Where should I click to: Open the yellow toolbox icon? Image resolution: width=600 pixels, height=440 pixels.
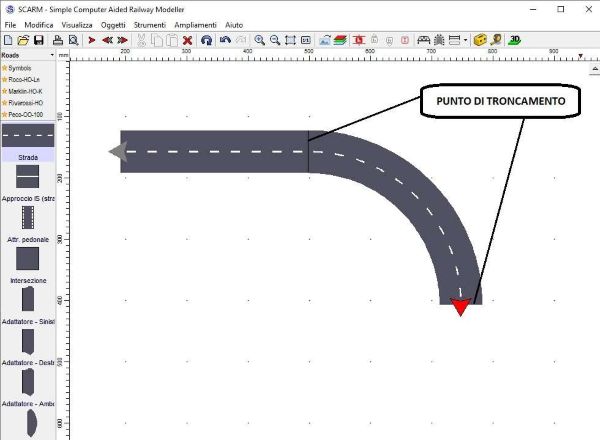[x=480, y=40]
